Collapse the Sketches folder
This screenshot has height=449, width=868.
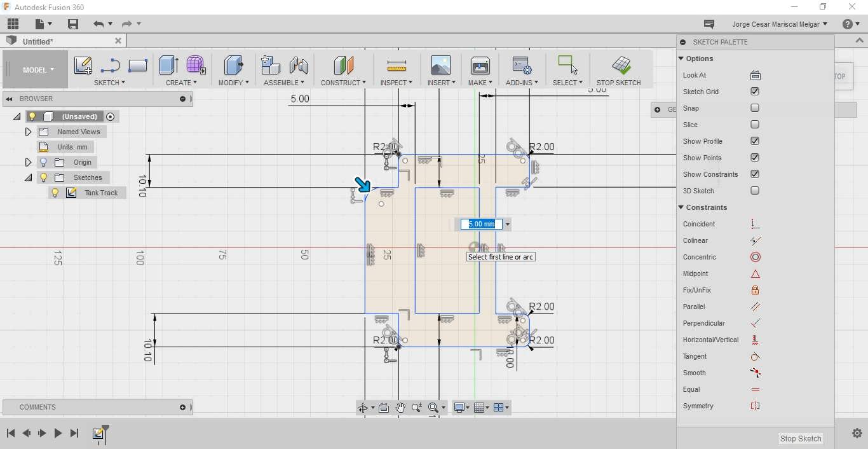[28, 177]
